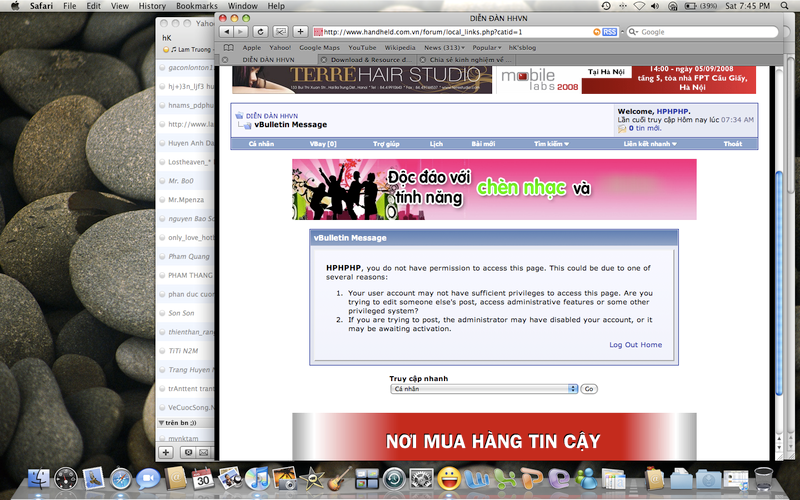800x500 pixels.
Task: Select contact 'Son Son' in Yahoo Messenger
Action: pos(182,313)
